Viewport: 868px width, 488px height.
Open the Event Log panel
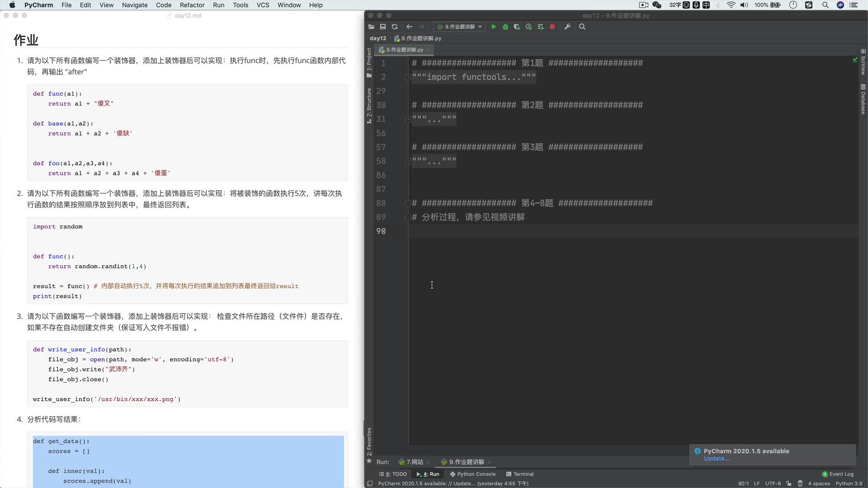838,474
